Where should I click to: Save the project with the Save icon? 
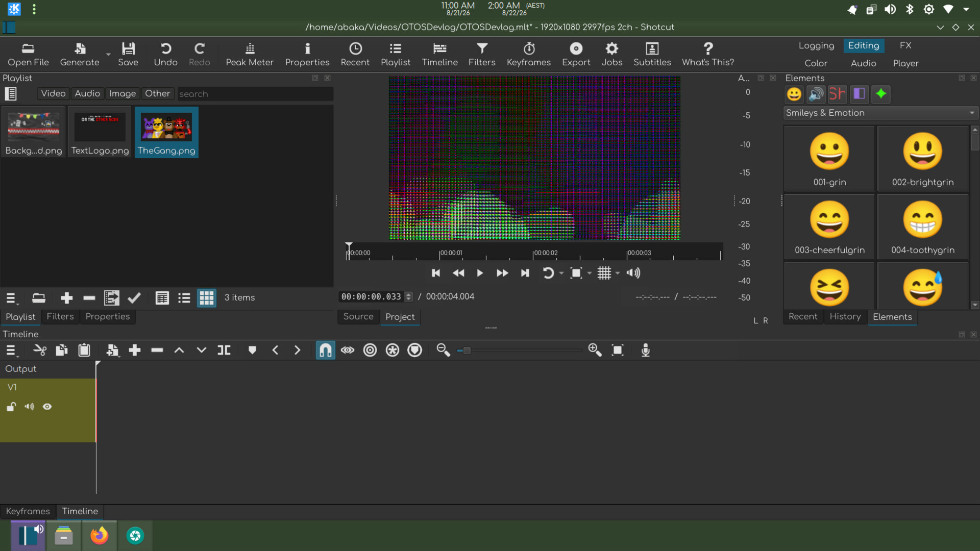click(x=128, y=54)
